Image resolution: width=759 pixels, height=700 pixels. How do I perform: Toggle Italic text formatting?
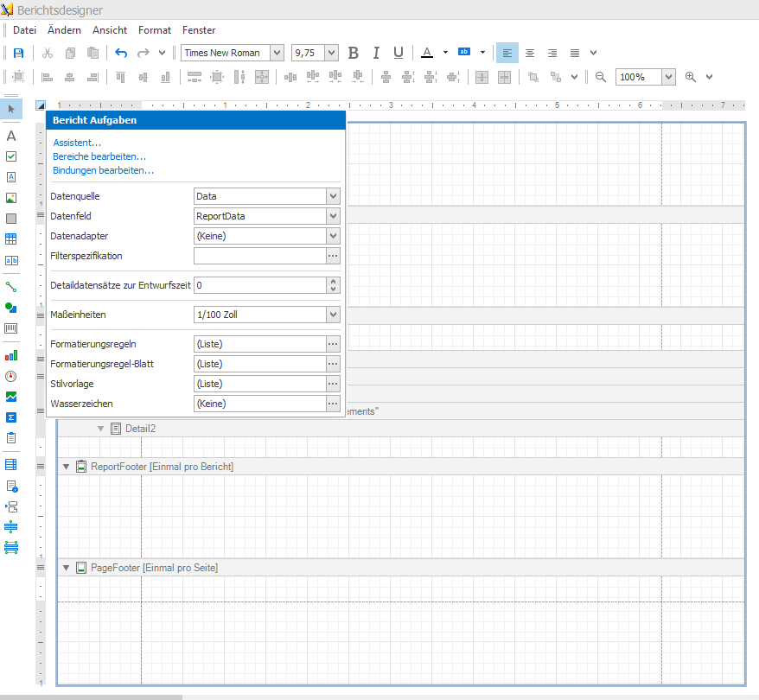pos(376,53)
